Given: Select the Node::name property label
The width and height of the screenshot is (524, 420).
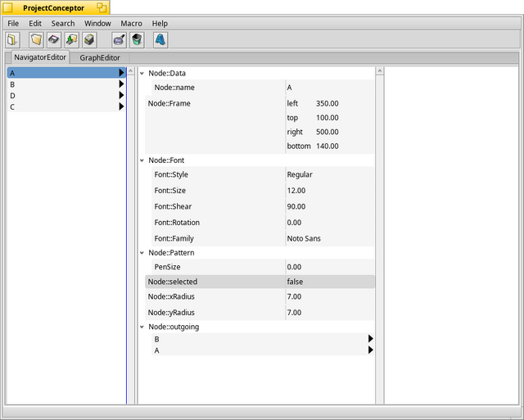Looking at the screenshot, I should tap(174, 88).
